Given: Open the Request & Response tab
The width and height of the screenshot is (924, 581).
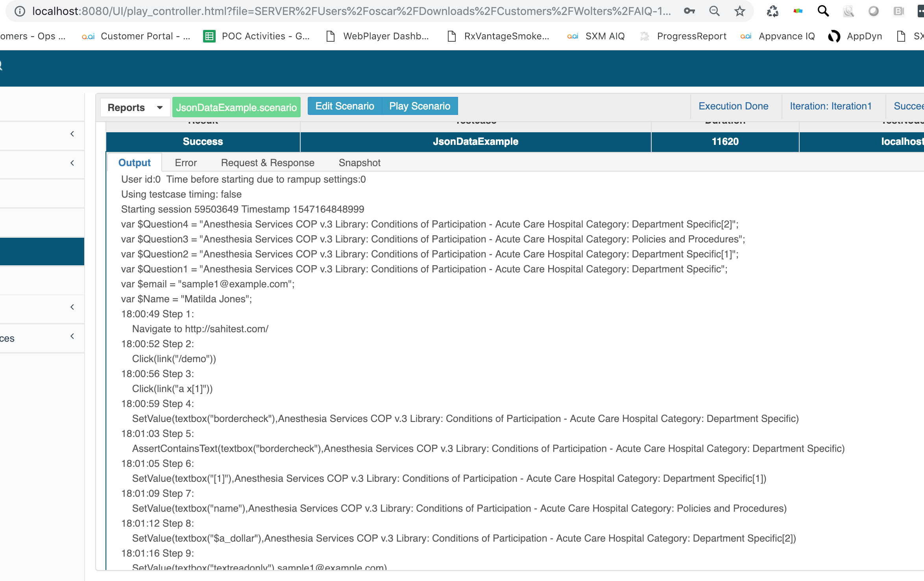Looking at the screenshot, I should point(268,163).
